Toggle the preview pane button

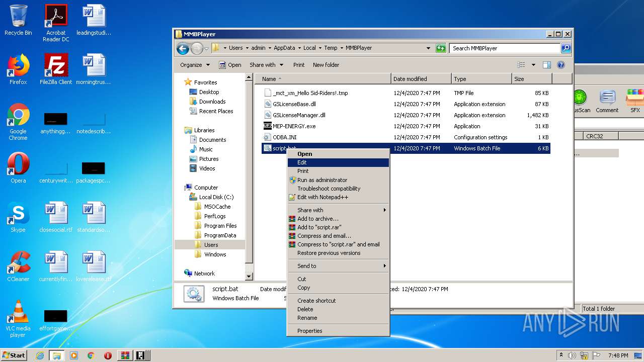(x=547, y=65)
